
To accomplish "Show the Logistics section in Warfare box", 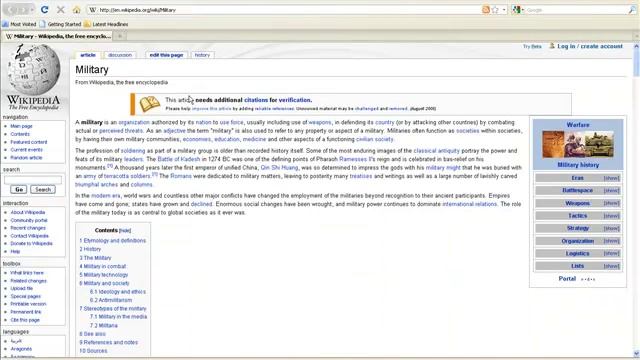I will coord(611,253).
